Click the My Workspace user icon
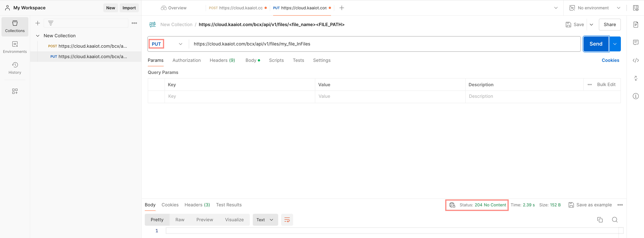The width and height of the screenshot is (644, 238). point(7,8)
